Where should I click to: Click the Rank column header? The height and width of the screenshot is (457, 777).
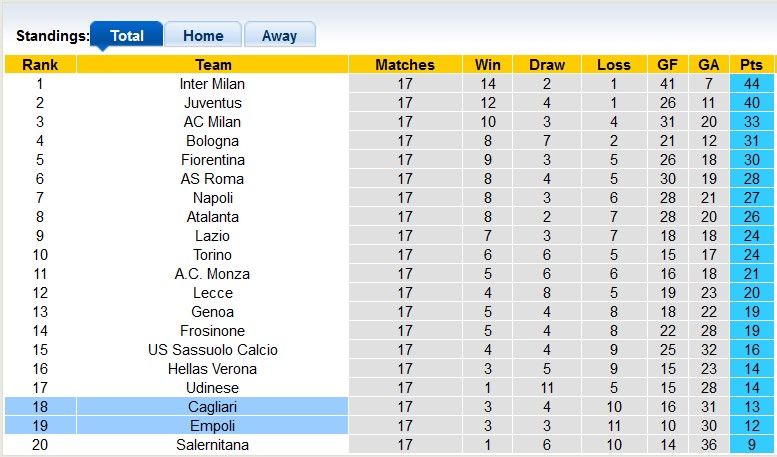coord(40,65)
